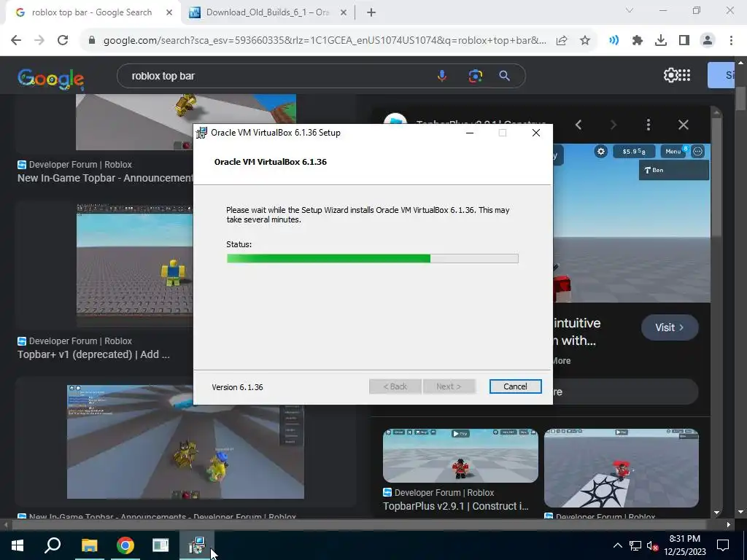Image resolution: width=747 pixels, height=560 pixels.
Task: Click the Google search magnifier button
Action: 505,76
